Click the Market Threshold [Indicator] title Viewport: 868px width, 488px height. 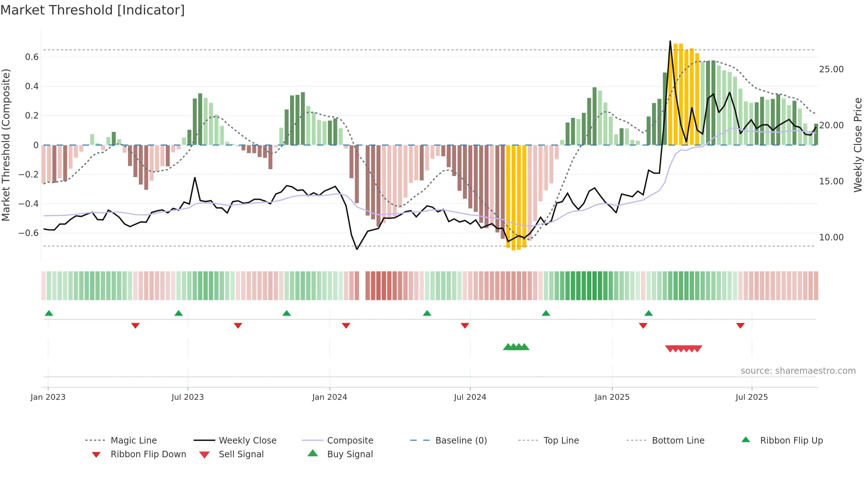pyautogui.click(x=93, y=10)
